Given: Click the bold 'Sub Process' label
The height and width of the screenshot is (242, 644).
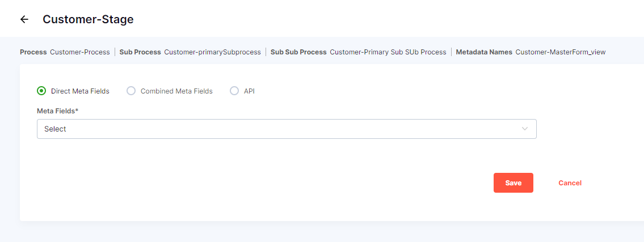Looking at the screenshot, I should click(140, 52).
